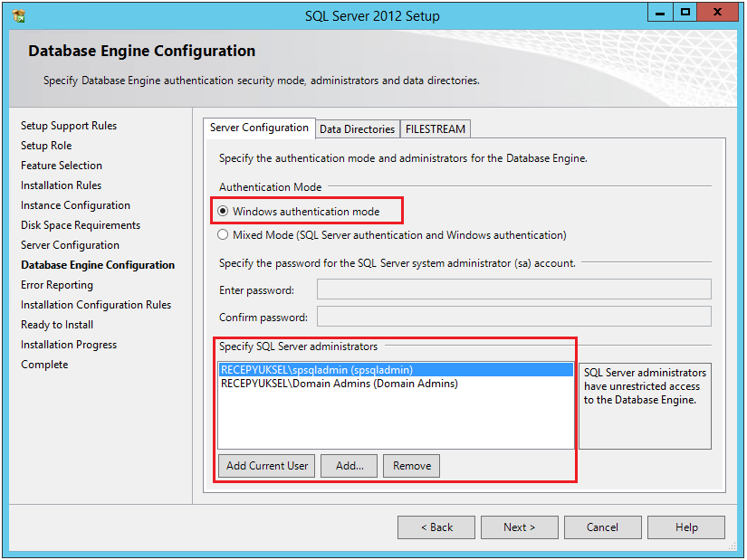Proceed with the Next > button
The width and height of the screenshot is (747, 560).
point(520,527)
